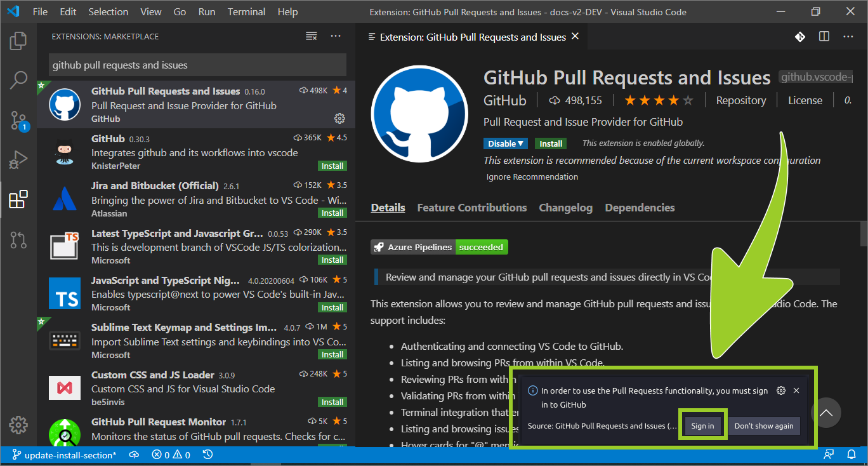Click Ignore Recommendation link
The height and width of the screenshot is (466, 868).
click(x=532, y=177)
